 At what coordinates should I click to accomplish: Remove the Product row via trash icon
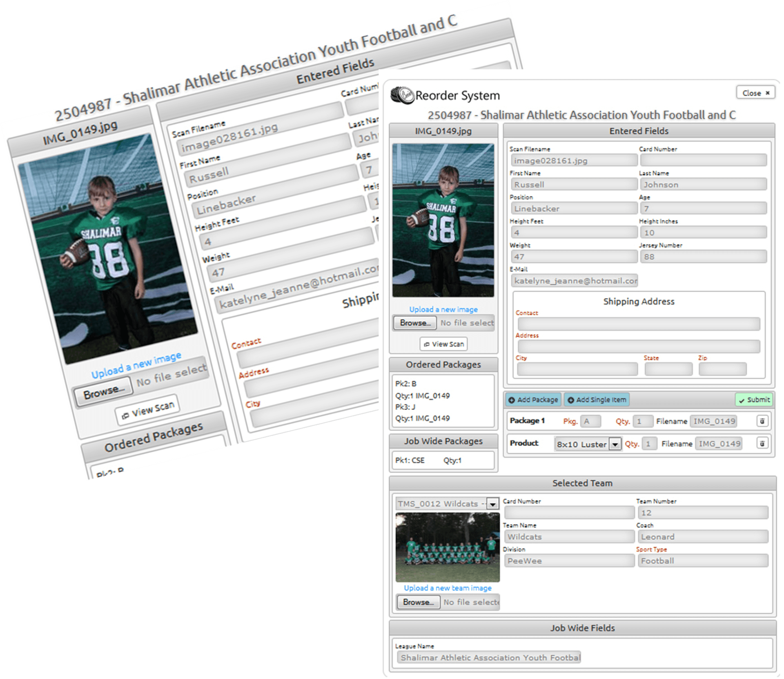762,444
